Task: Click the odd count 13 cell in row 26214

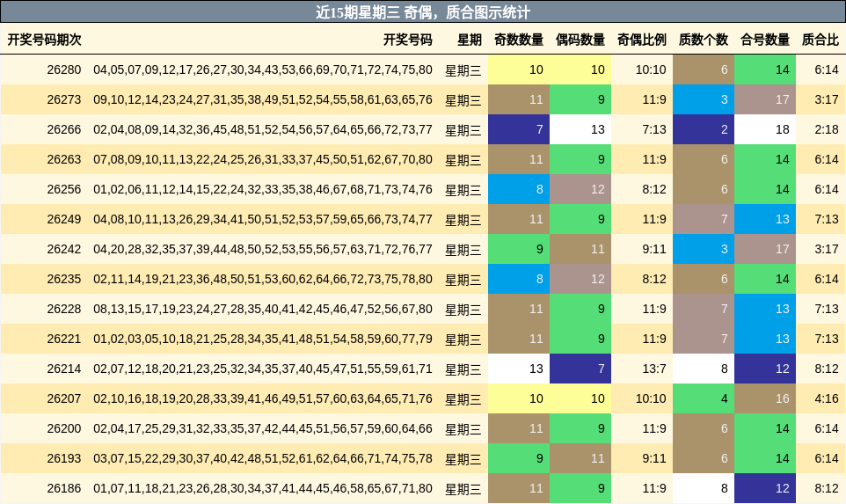Action: point(519,369)
